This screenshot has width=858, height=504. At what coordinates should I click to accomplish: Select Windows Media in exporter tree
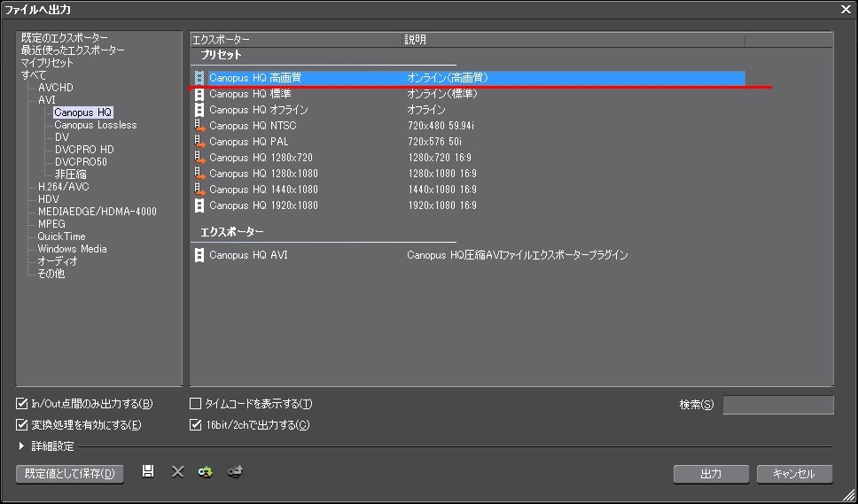[x=72, y=249]
